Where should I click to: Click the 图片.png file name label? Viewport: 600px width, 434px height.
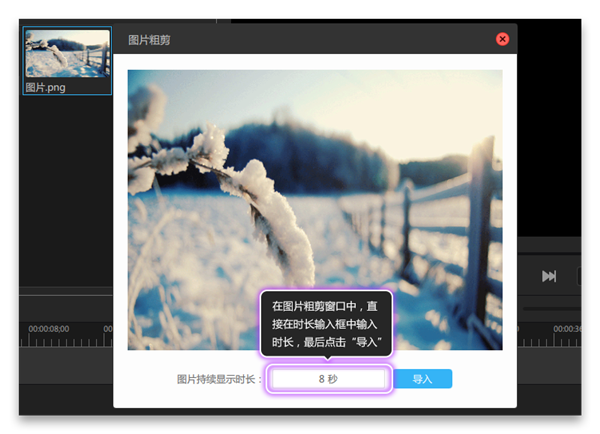click(45, 88)
